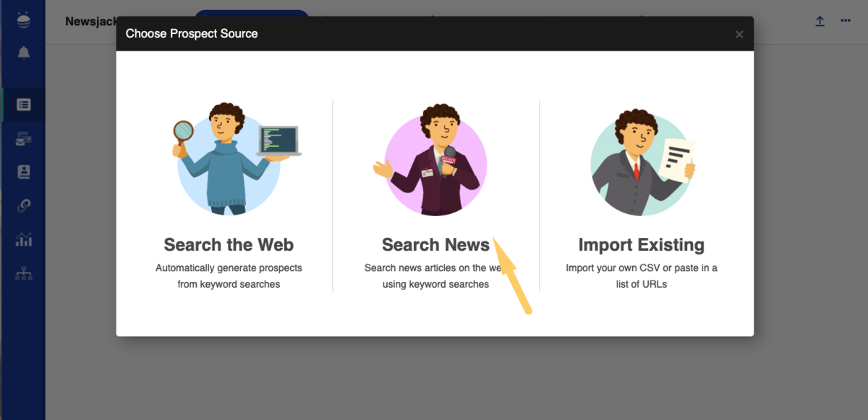Viewport: 868px width, 420px height.
Task: Click the Choose Prospect Source title bar
Action: 362,34
